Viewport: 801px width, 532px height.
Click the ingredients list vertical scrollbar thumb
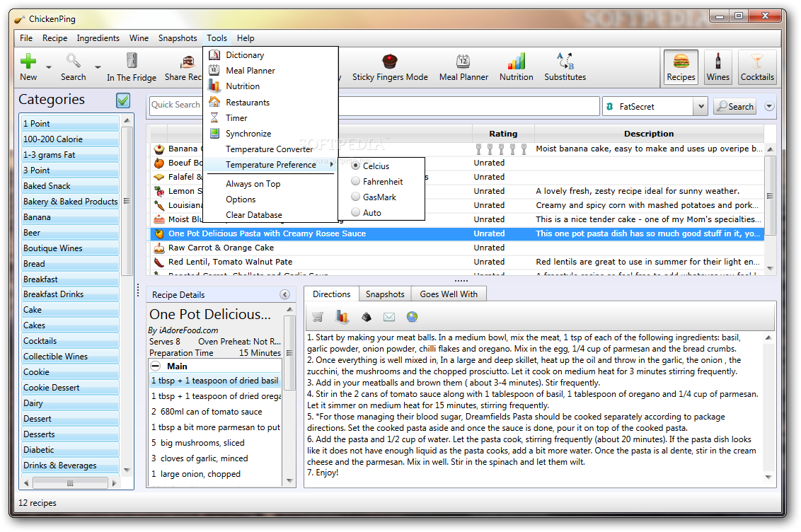click(289, 353)
